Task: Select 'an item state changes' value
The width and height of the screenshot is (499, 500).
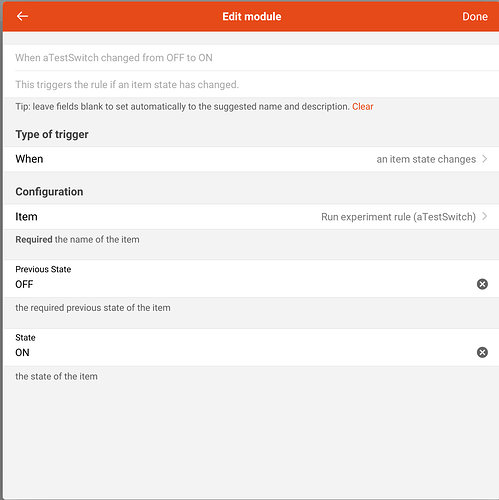Action: [426, 159]
